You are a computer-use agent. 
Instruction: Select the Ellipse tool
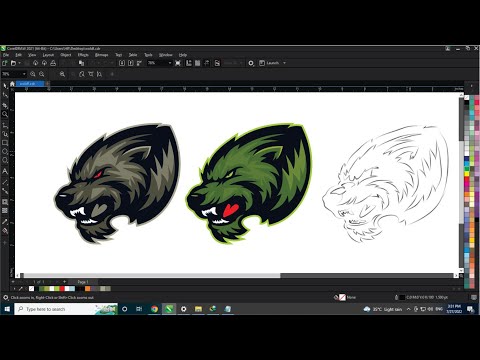click(5, 152)
